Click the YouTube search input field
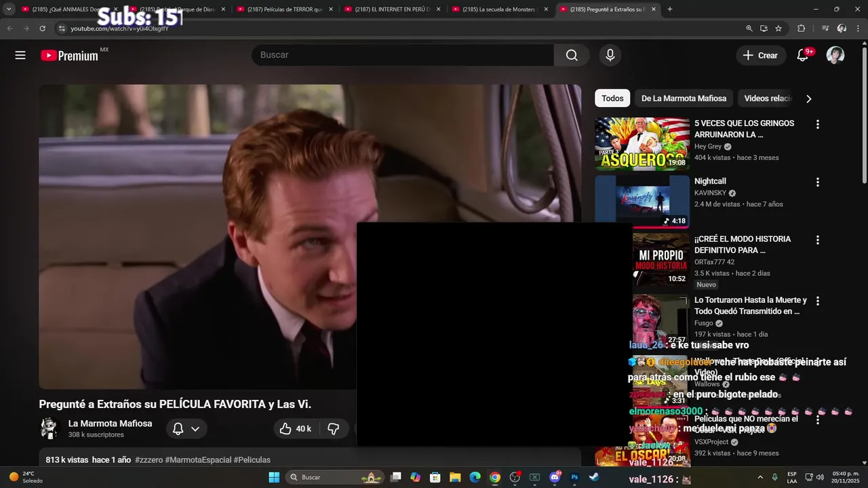Viewport: 868px width, 488px height. [x=403, y=55]
